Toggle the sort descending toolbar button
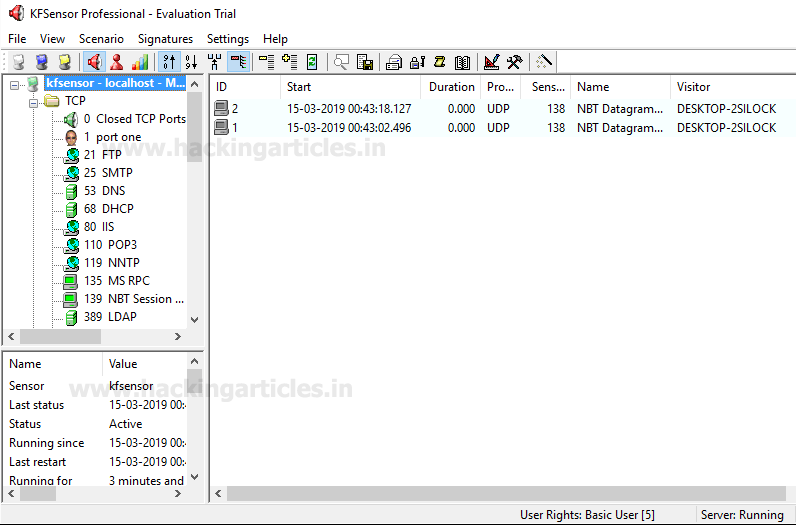Image resolution: width=796 pixels, height=525 pixels. 191,62
